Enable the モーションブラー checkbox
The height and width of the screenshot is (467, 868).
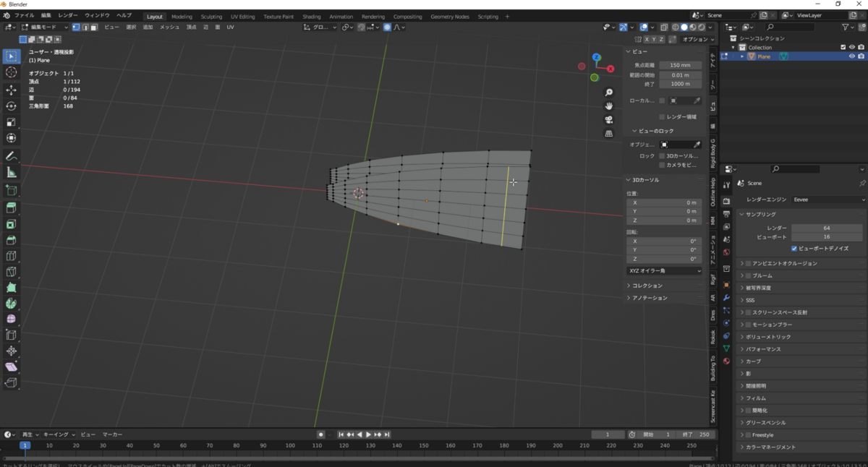click(x=749, y=325)
